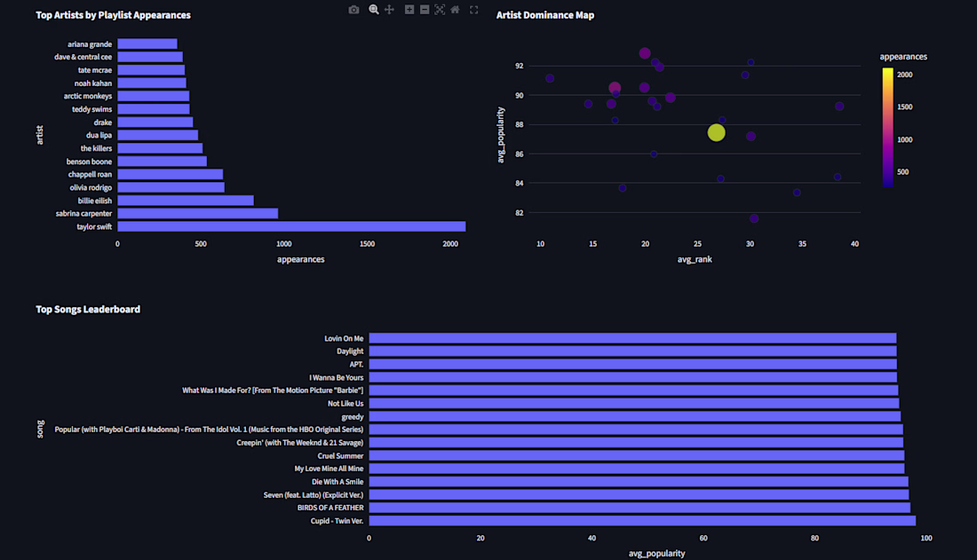Reset axes using the home icon

[x=456, y=10]
